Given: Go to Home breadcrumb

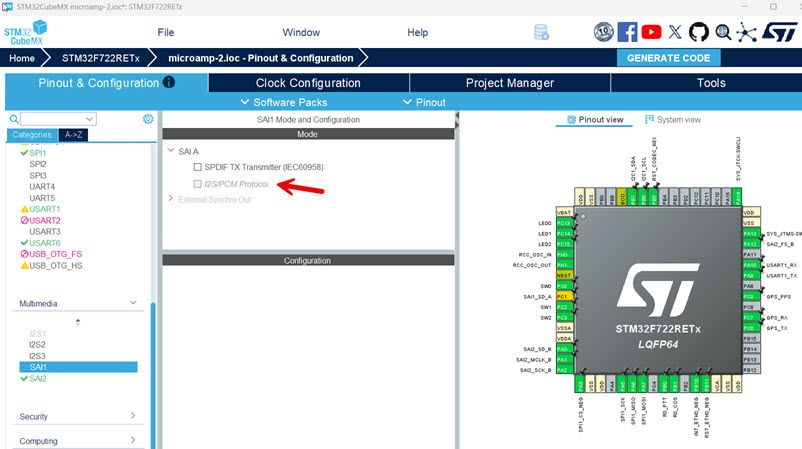Looking at the screenshot, I should pos(22,58).
